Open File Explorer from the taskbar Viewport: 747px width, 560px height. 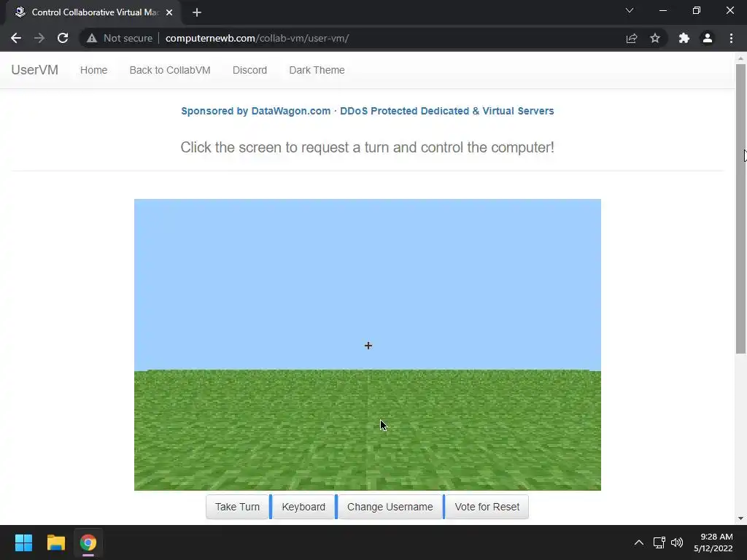click(x=55, y=542)
